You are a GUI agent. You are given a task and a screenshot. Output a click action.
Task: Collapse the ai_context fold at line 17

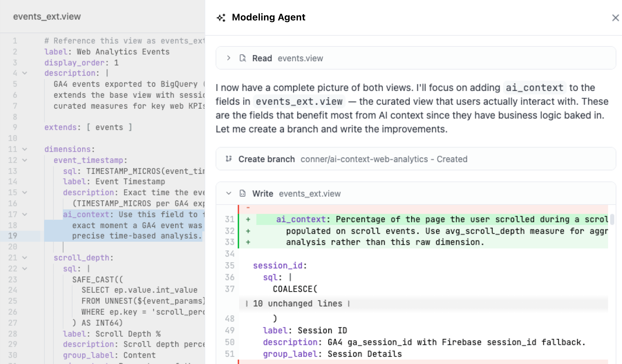[24, 214]
